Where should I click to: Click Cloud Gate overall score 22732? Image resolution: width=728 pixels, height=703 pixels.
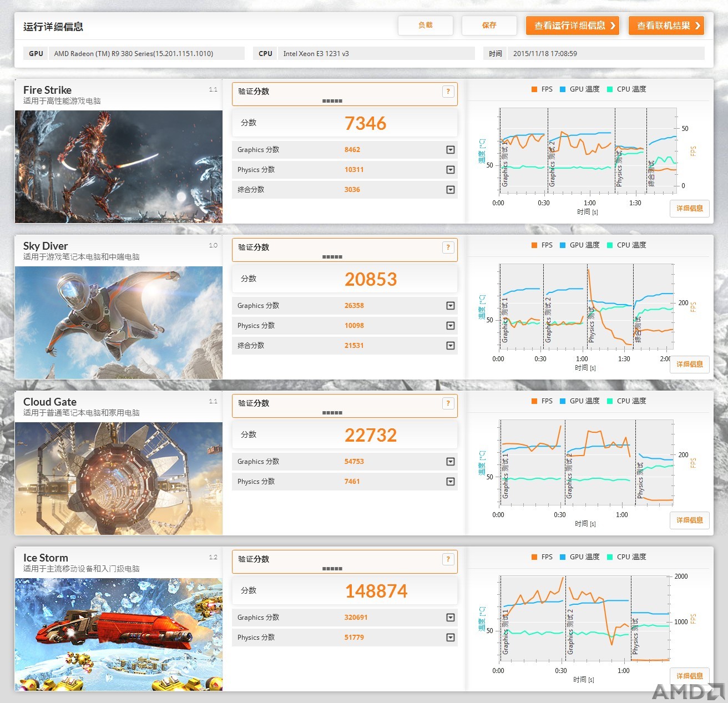371,435
